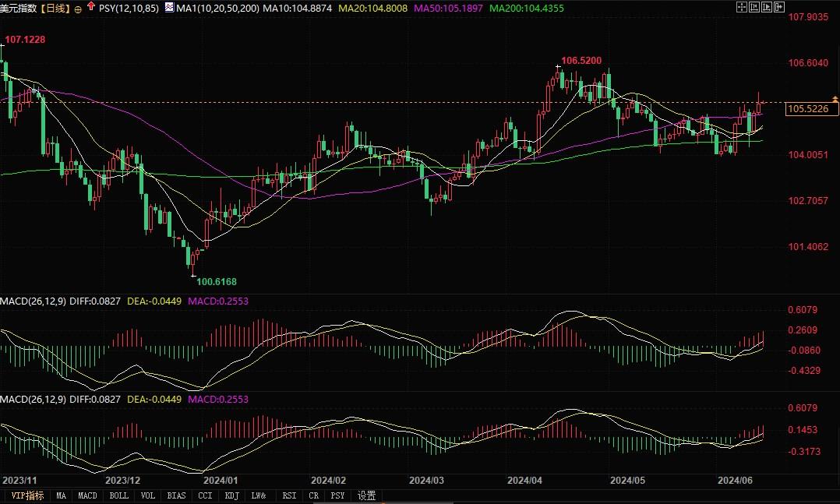Click the MA1(10,20,50,200) parameter label
The width and height of the screenshot is (840, 504).
[x=217, y=8]
